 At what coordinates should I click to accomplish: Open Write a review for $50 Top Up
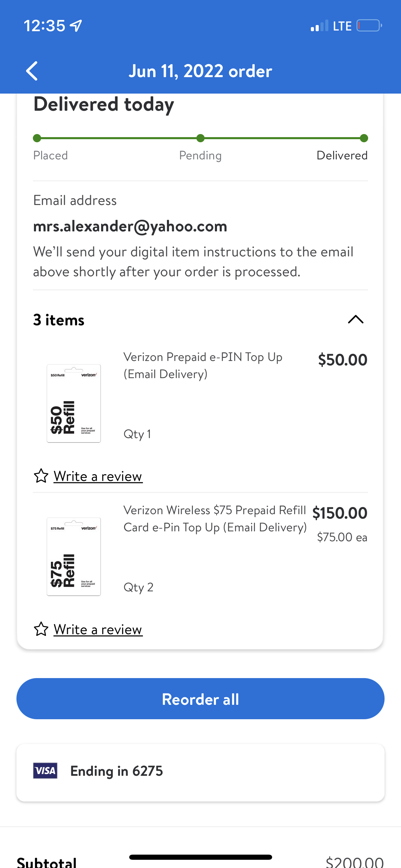coord(98,477)
